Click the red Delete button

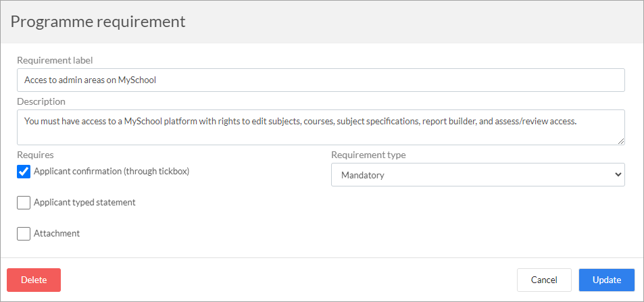point(34,280)
